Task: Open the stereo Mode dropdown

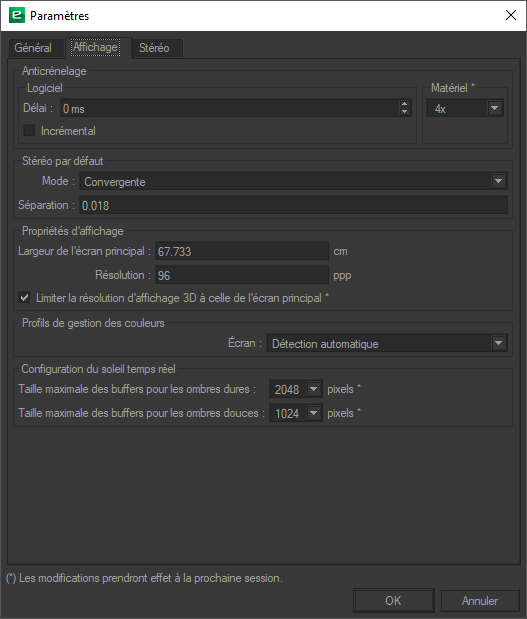Action: (x=293, y=181)
